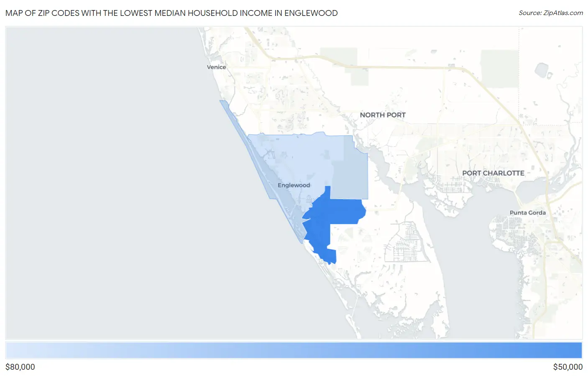Click the map title heading
This screenshot has height=376, width=588.
tap(171, 13)
